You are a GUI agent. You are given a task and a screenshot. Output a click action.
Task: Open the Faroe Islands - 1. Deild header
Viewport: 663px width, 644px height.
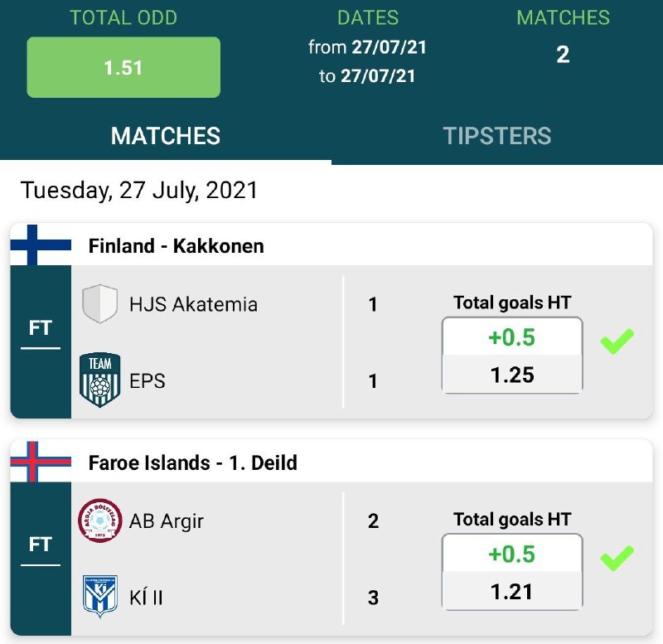pyautogui.click(x=192, y=462)
